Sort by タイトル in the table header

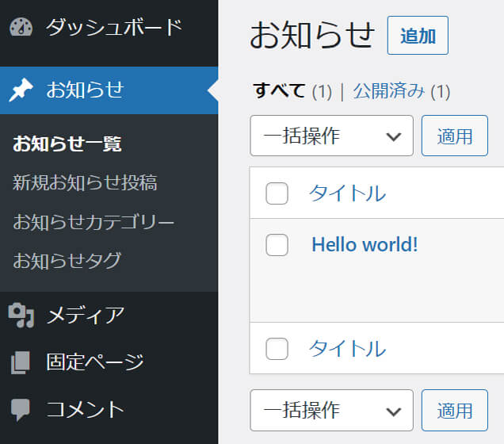(347, 193)
